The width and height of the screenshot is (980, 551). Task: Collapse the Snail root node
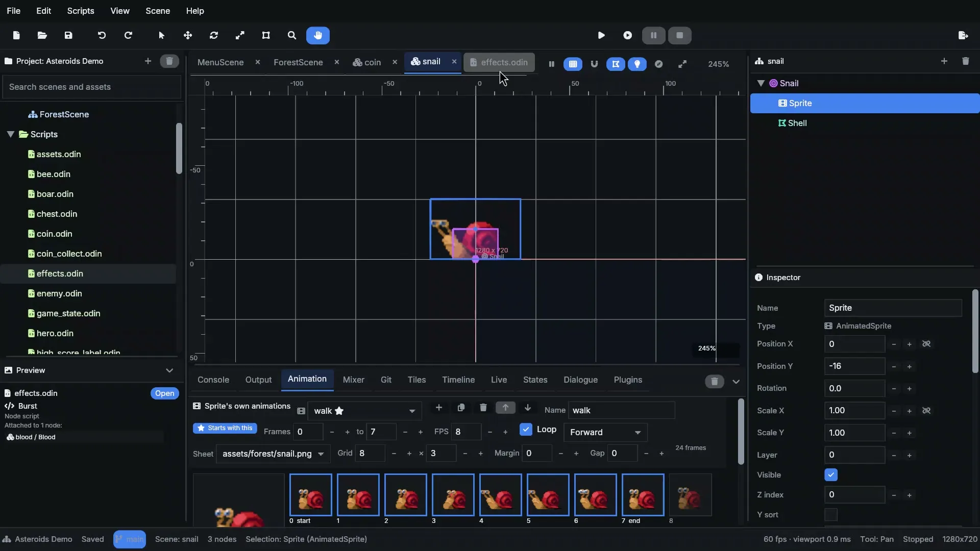click(x=761, y=83)
